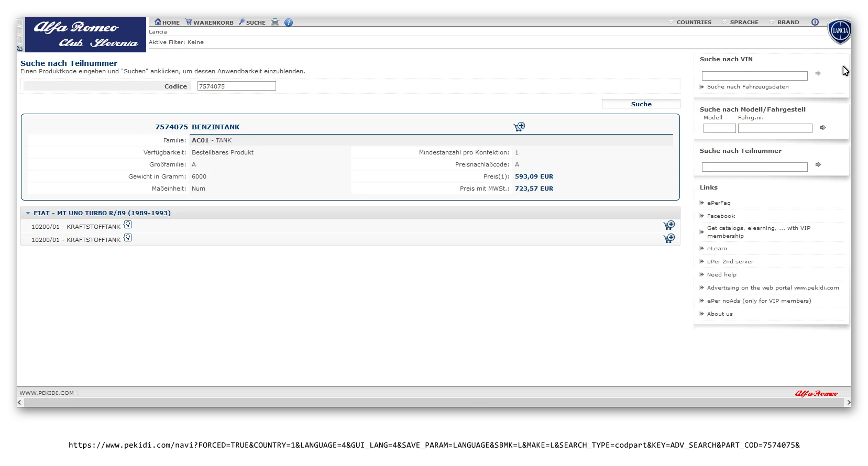Submit sidebar Teilnummer search with arrow icon
The width and height of the screenshot is (868, 466).
tap(818, 165)
